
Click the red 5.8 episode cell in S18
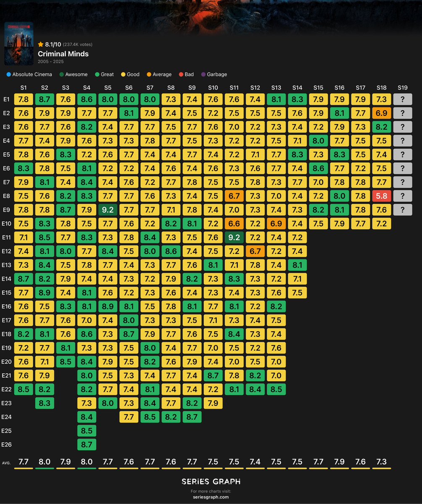[x=381, y=196]
